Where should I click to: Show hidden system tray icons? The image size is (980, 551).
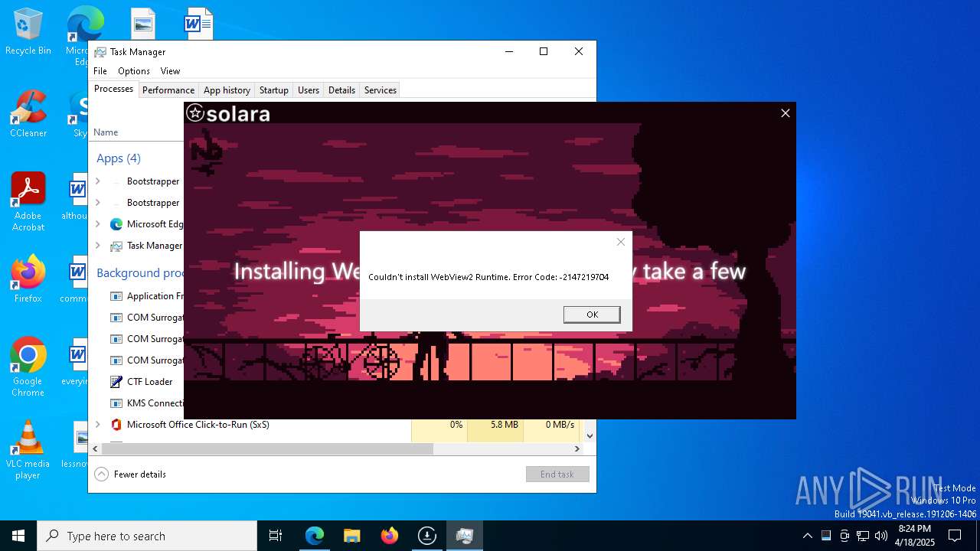(807, 536)
